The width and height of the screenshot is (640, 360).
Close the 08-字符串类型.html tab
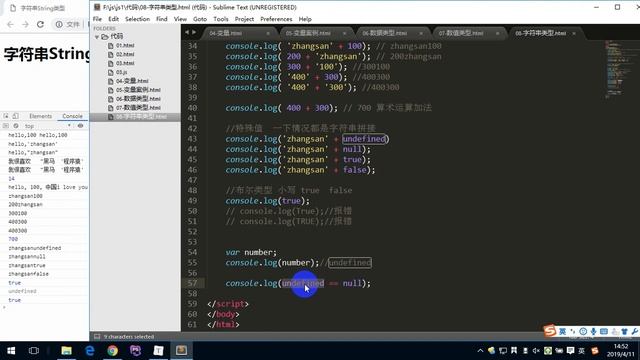point(574,33)
